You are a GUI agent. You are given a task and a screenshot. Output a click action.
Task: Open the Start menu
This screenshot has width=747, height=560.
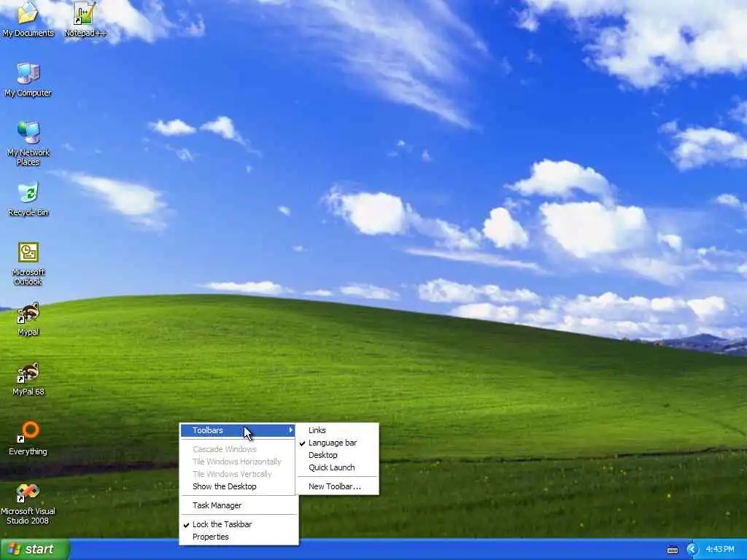(35, 550)
